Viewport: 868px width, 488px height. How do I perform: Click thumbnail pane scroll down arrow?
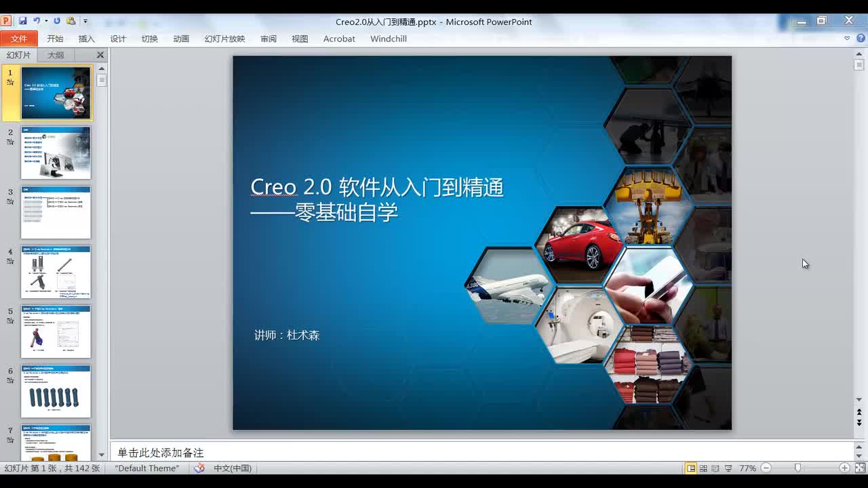[x=102, y=455]
